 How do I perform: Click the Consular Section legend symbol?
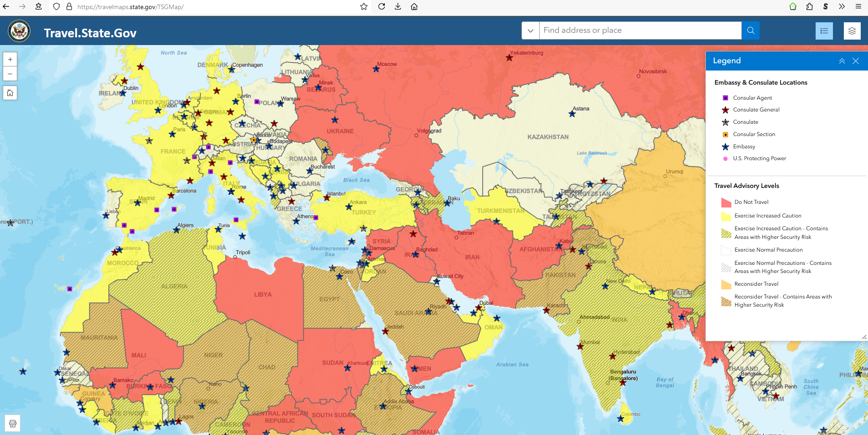725,135
